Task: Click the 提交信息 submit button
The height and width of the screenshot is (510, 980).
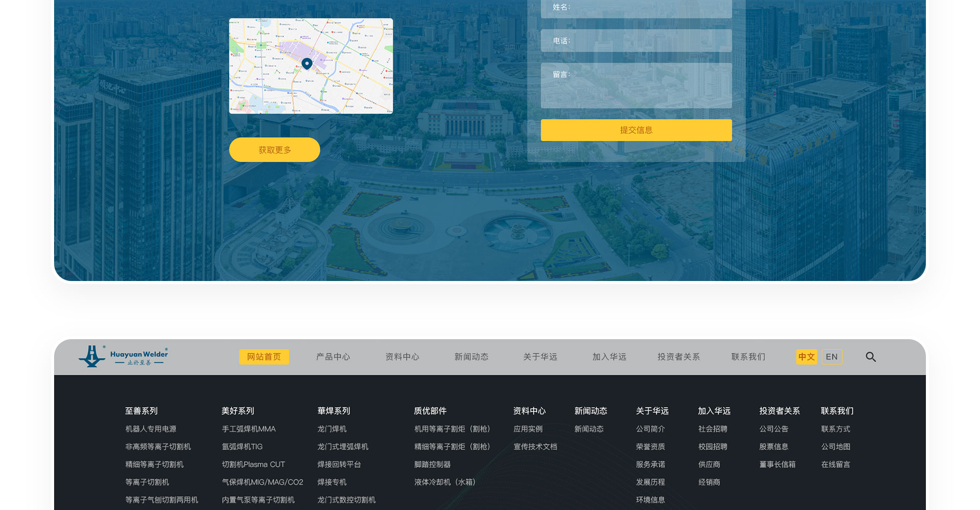Action: pyautogui.click(x=636, y=130)
